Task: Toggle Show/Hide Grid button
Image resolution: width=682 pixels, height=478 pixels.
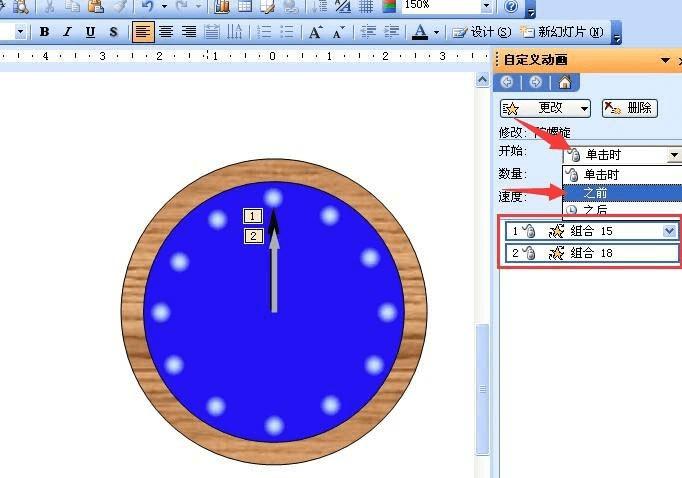Action: point(366,6)
